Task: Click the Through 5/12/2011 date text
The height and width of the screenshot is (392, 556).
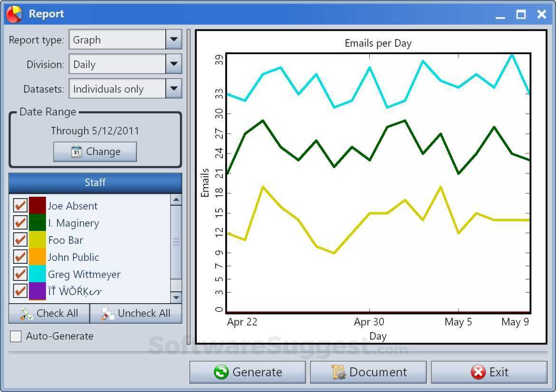Action: [95, 131]
